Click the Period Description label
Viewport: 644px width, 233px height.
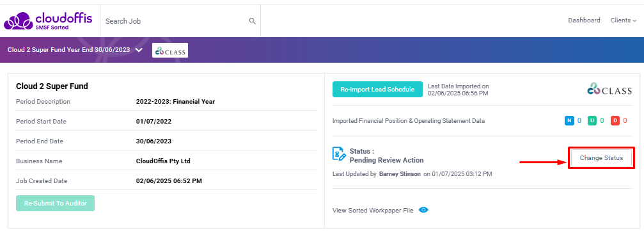43,102
